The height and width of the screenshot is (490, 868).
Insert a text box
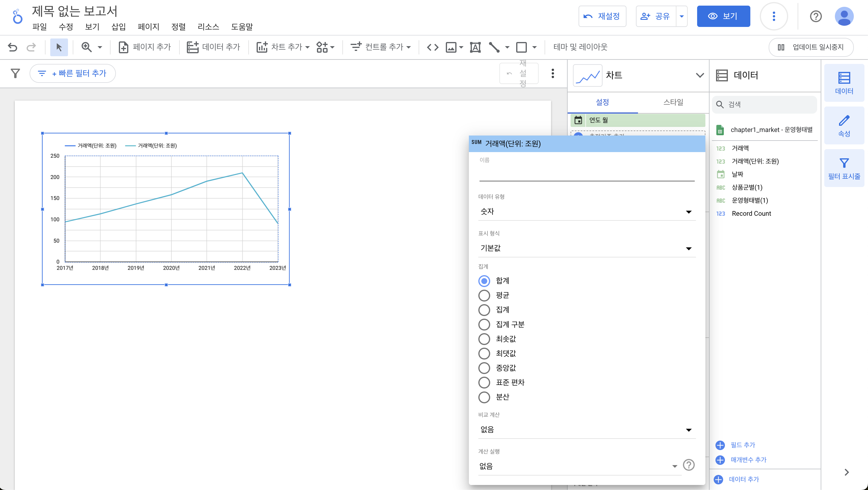pos(475,47)
